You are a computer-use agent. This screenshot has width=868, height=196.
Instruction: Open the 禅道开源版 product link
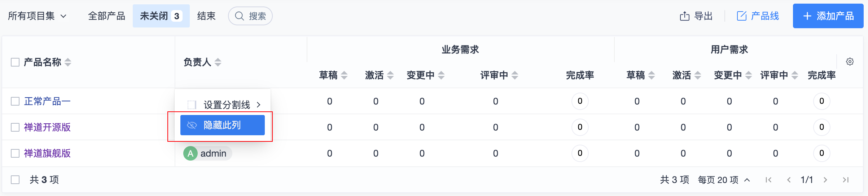point(47,127)
